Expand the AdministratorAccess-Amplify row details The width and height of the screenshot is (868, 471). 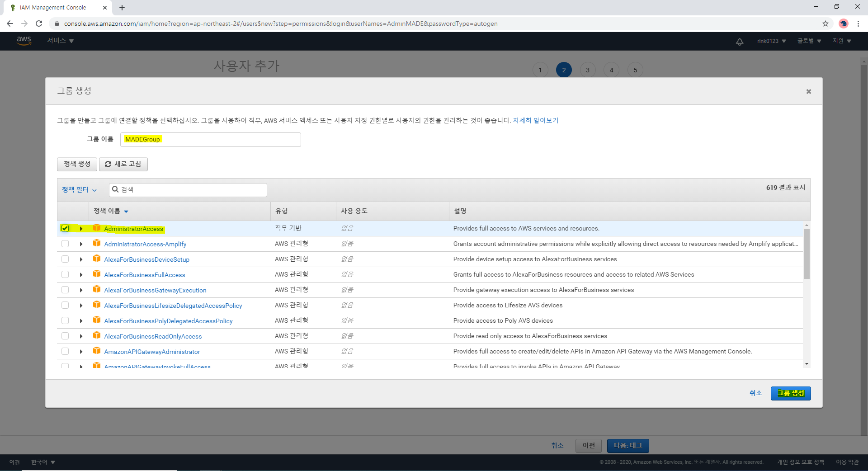point(81,244)
